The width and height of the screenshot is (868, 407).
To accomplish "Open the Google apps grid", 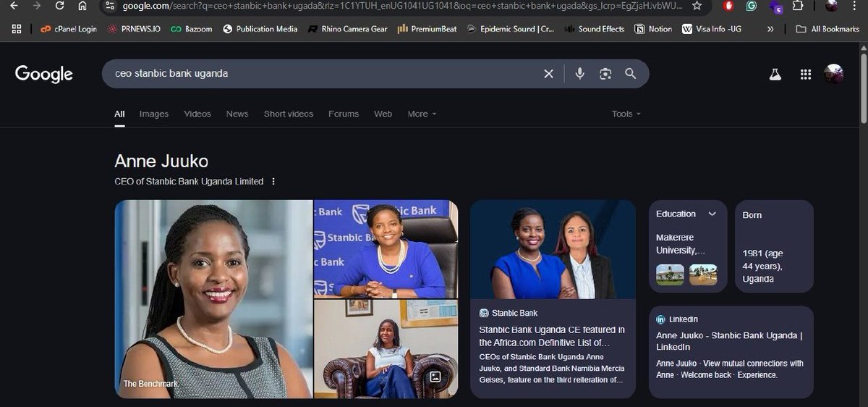I will [x=805, y=74].
